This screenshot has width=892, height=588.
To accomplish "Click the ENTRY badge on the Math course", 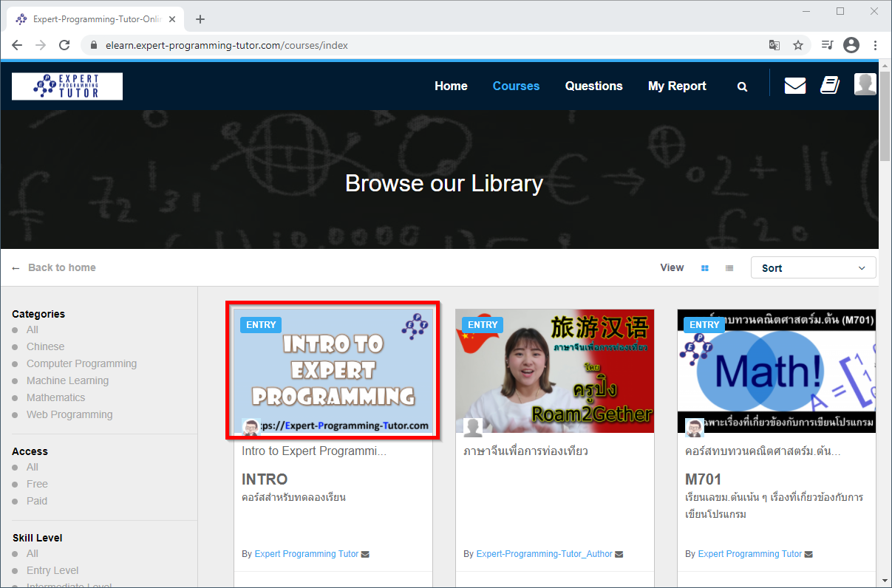I will 704,325.
